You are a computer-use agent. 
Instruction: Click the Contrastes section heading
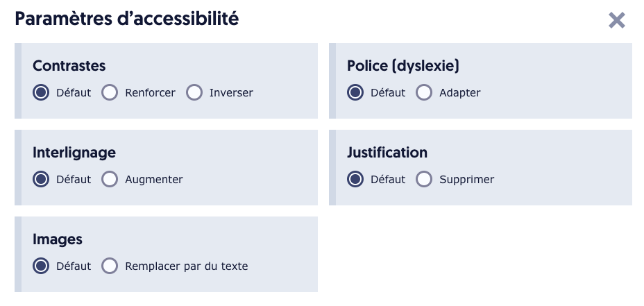point(69,66)
